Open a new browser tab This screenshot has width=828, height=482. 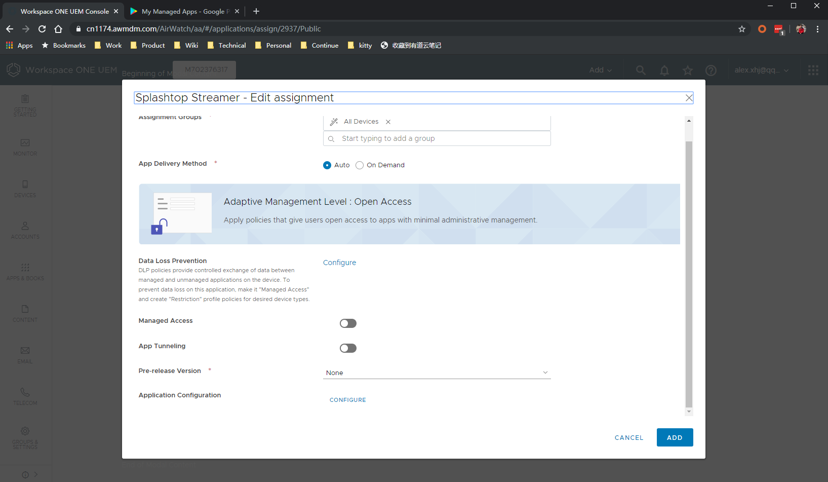point(256,11)
